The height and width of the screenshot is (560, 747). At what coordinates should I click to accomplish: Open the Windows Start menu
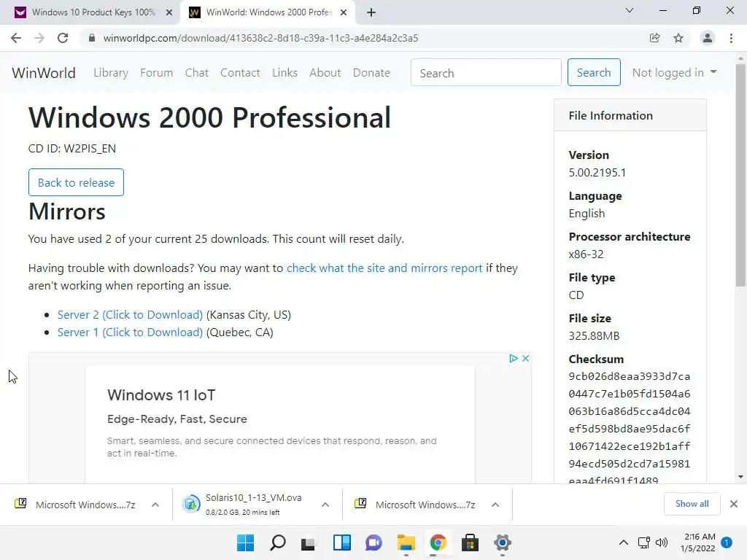(245, 542)
